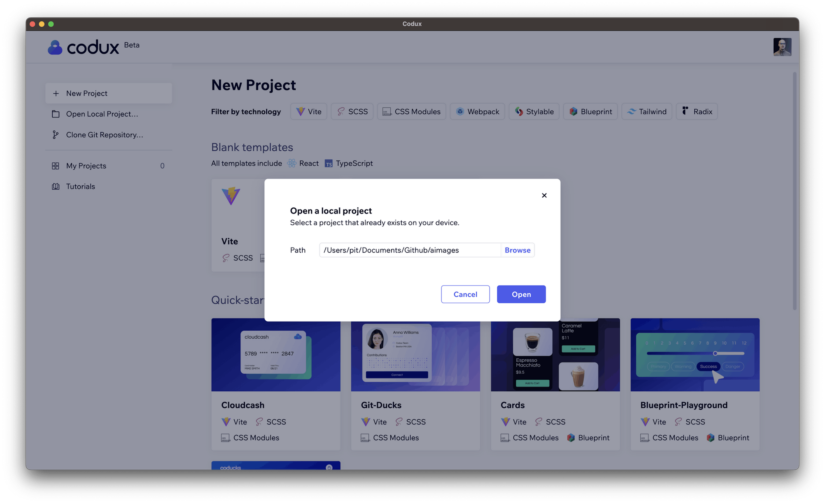Click Open to open local project
Image resolution: width=825 pixels, height=504 pixels.
click(x=521, y=293)
